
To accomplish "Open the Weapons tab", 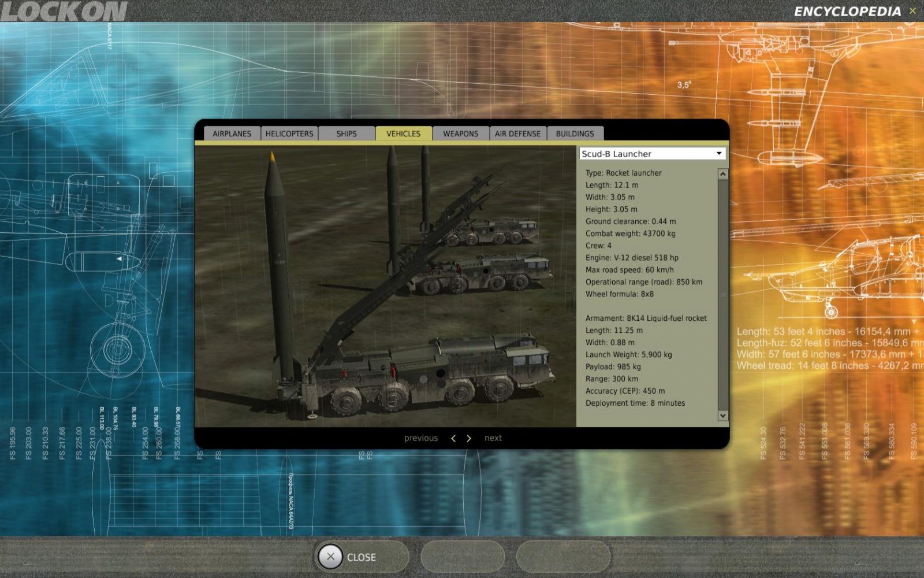I will [x=460, y=134].
